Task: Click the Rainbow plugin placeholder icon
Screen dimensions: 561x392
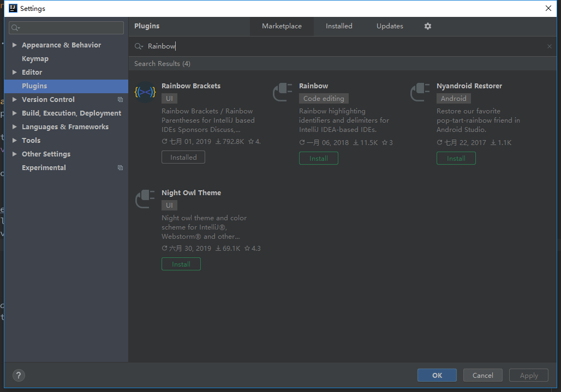Action: (282, 92)
